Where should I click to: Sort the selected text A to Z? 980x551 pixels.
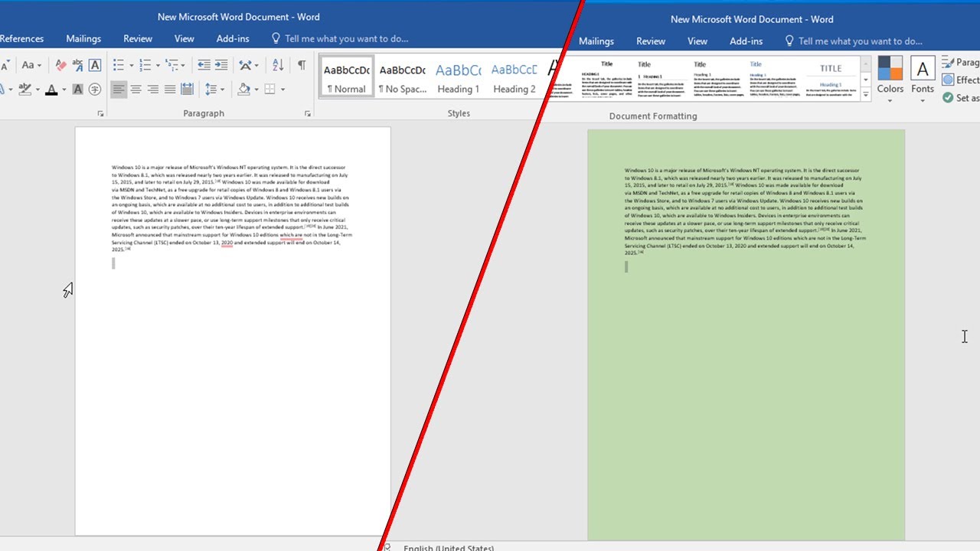click(x=278, y=66)
